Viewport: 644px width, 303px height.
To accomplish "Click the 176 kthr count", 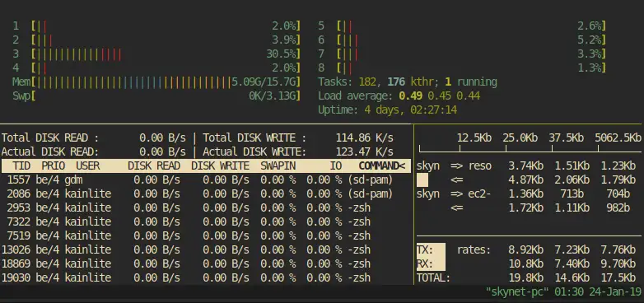I will pos(411,82).
